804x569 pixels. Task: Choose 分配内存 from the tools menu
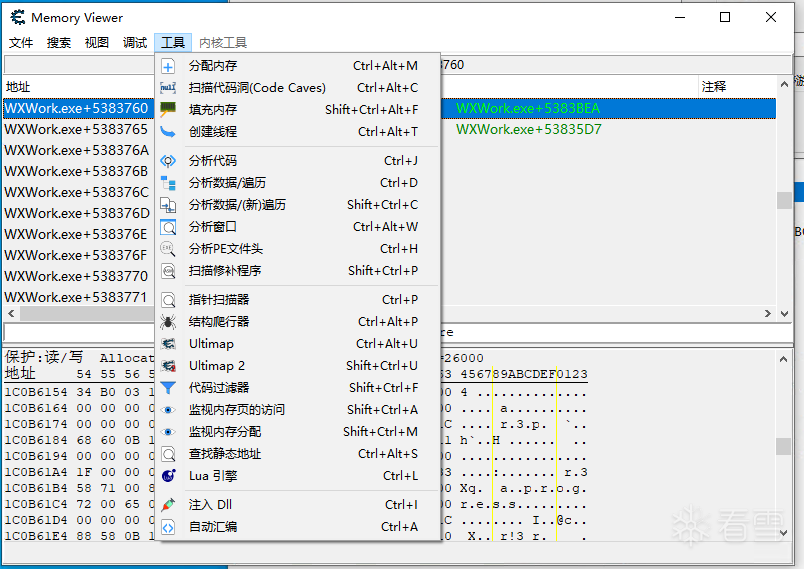pyautogui.click(x=297, y=66)
